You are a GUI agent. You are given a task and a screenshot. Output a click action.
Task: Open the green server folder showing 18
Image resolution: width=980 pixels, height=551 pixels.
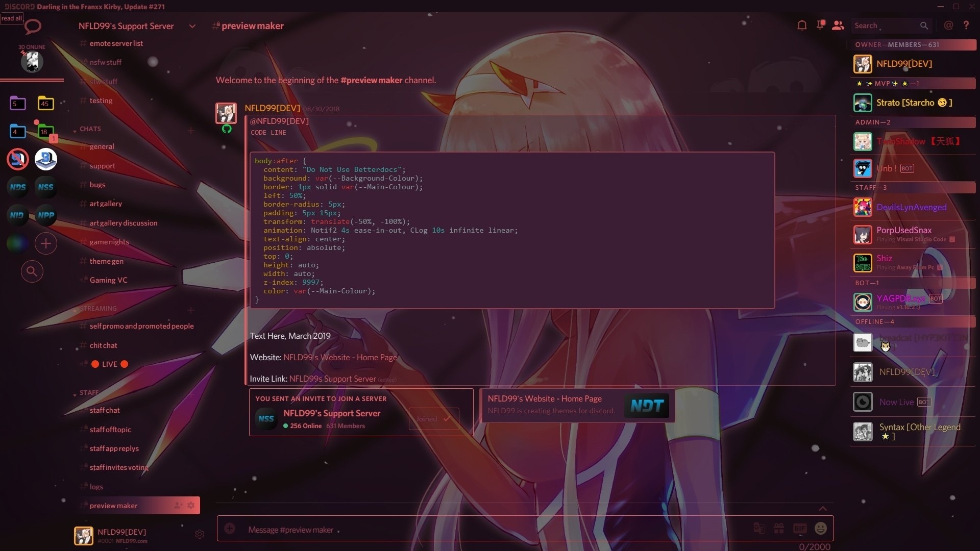[x=45, y=131]
